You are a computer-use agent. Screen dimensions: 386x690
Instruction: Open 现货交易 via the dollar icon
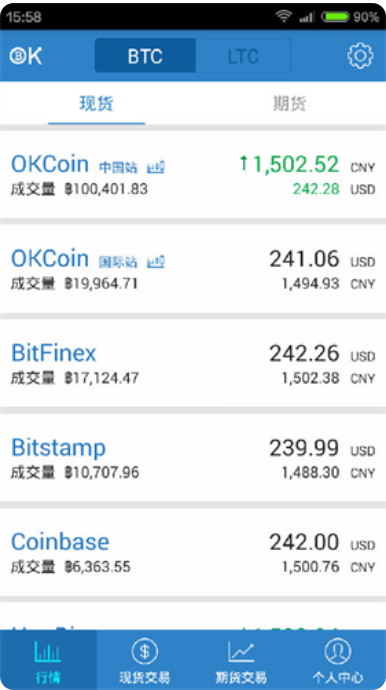pos(144,651)
